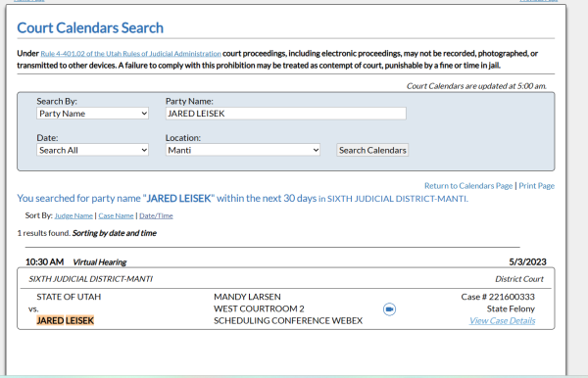Follow the Return to Calendars Page link

468,186
